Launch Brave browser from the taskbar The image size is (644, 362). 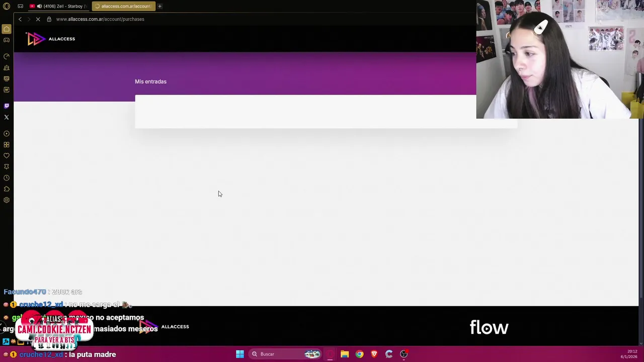coord(374,354)
